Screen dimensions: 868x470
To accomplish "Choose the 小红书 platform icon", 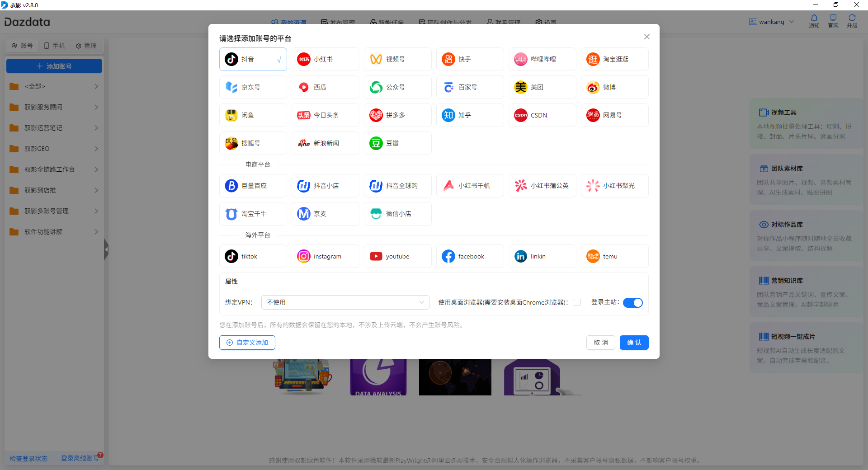I will click(304, 59).
